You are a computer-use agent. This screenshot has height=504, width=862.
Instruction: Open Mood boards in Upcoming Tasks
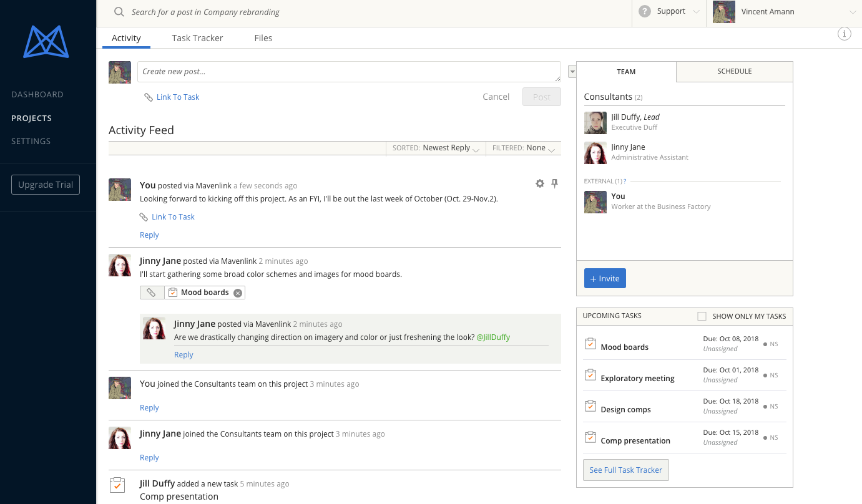(624, 347)
